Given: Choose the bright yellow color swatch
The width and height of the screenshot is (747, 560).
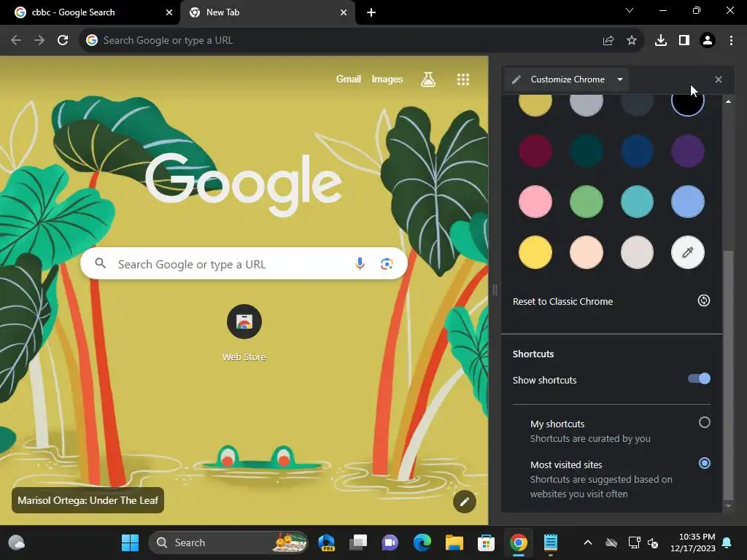Looking at the screenshot, I should 535,252.
